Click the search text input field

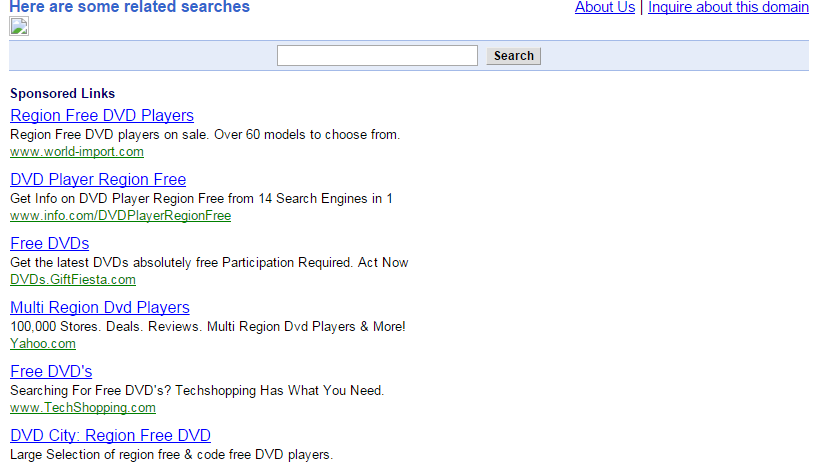click(x=377, y=55)
